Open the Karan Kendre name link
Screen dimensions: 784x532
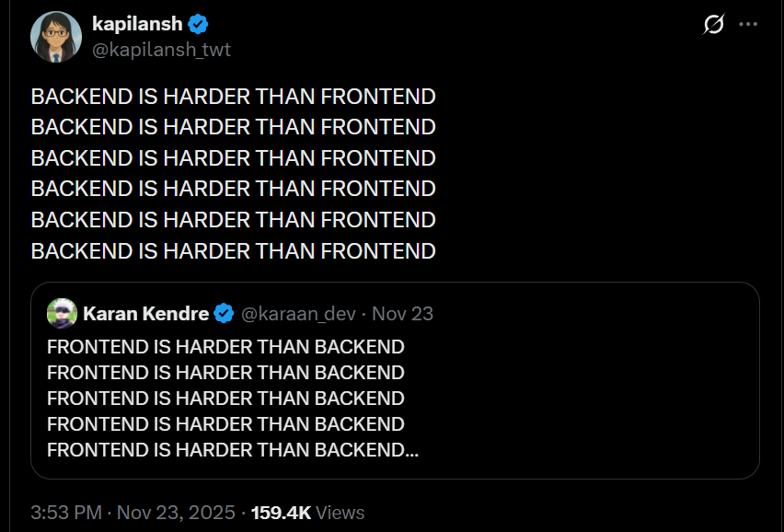point(145,314)
